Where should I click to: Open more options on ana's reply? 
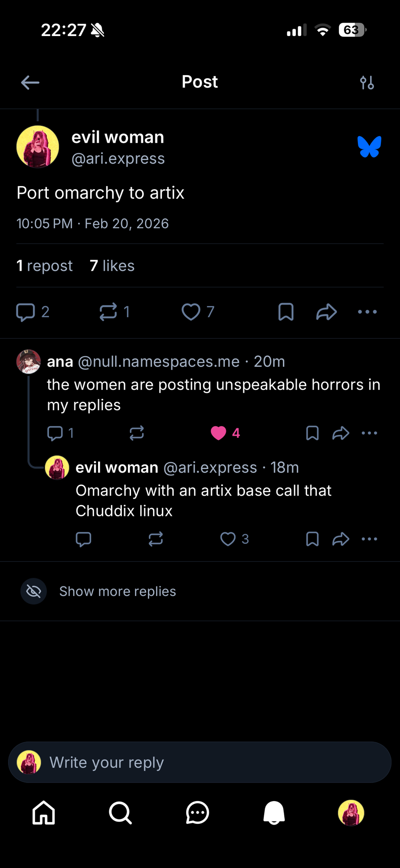pos(369,433)
